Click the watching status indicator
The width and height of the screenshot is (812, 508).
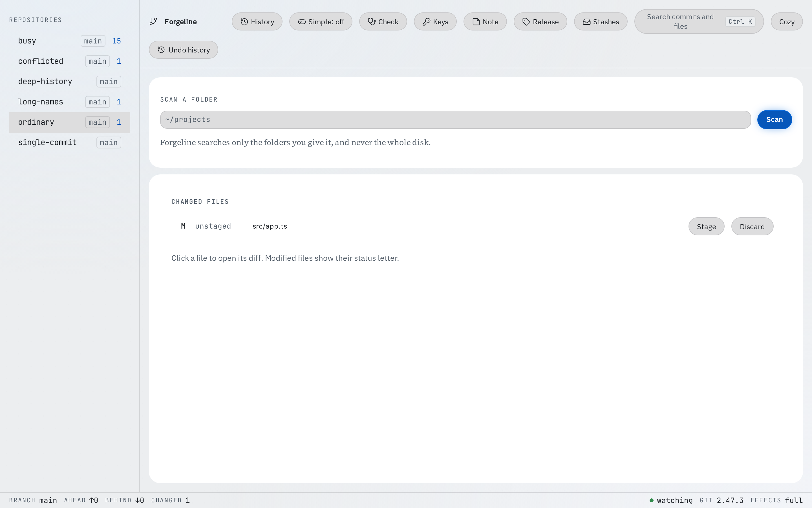(671, 500)
